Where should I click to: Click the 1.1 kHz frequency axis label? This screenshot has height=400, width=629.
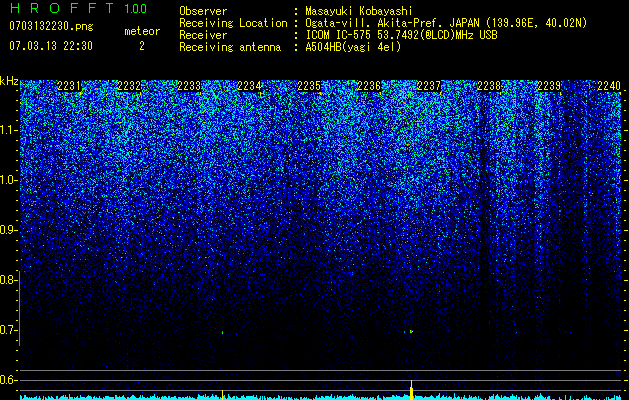click(x=8, y=130)
